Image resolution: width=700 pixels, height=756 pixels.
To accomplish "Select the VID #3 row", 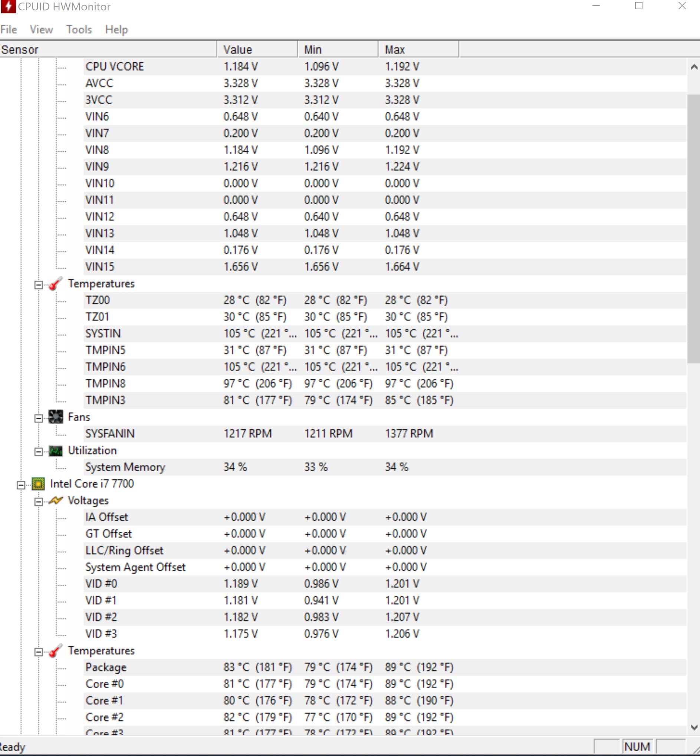I will pyautogui.click(x=385, y=634).
